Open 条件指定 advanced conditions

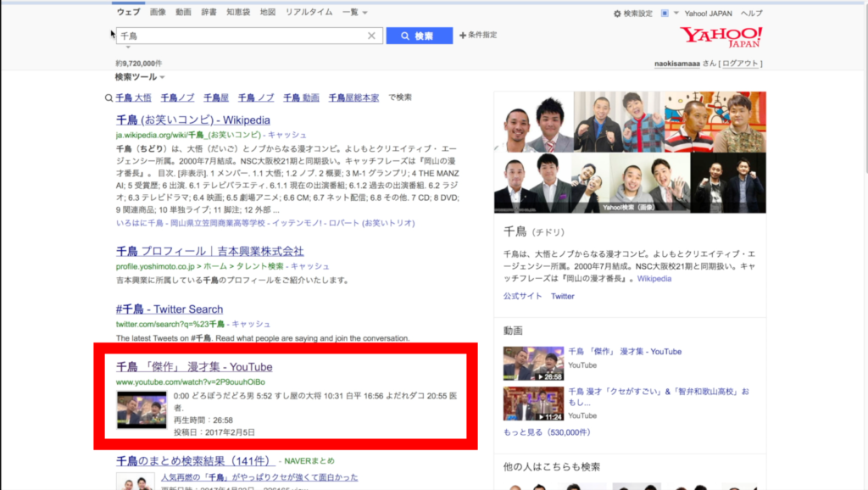[x=478, y=35]
